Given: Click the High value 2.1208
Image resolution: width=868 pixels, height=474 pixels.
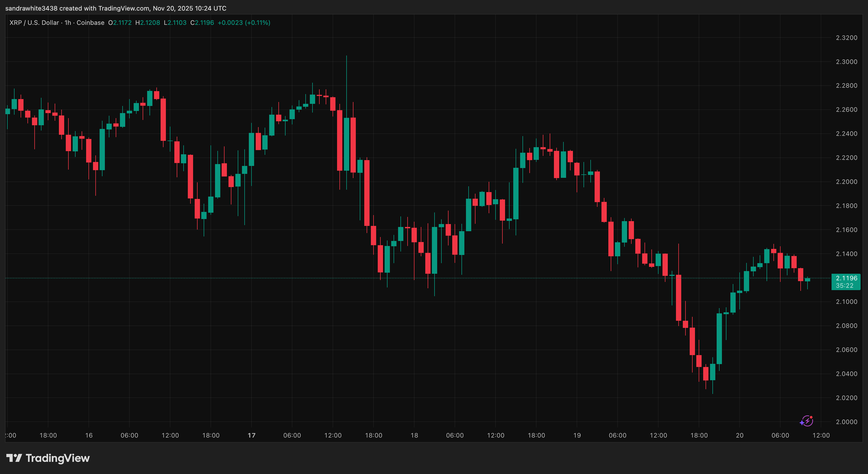Looking at the screenshot, I should coord(150,22).
